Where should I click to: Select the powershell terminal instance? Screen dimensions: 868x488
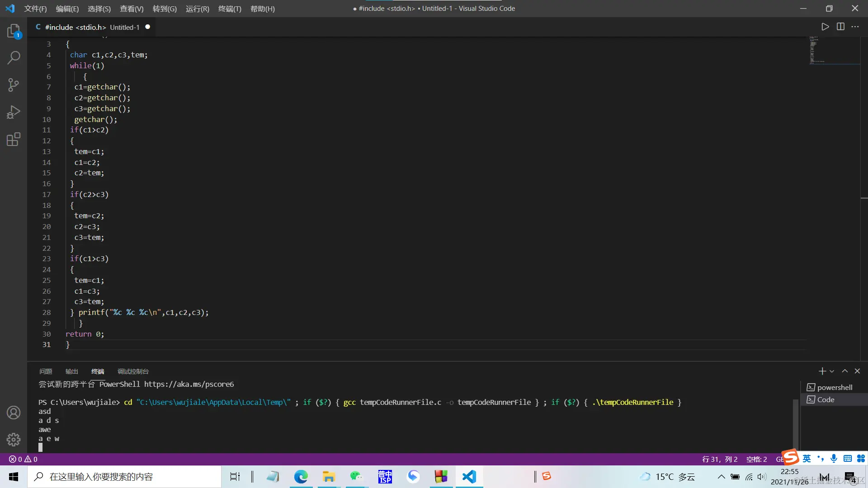click(x=835, y=387)
